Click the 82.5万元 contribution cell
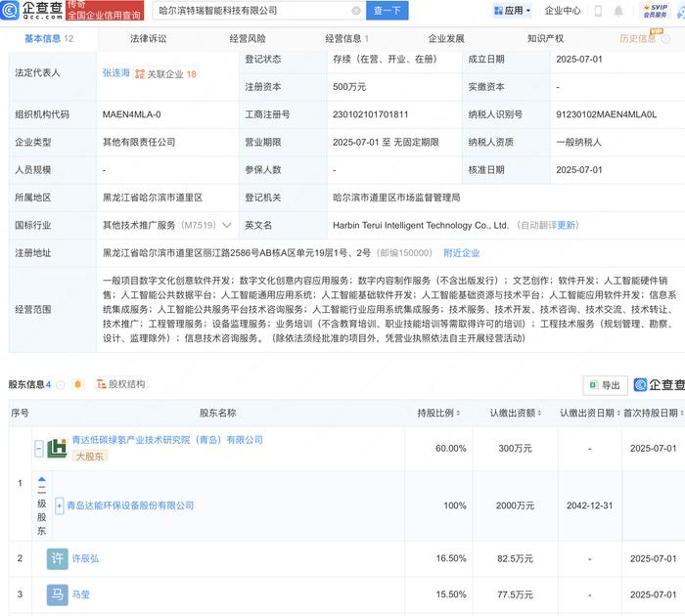This screenshot has width=685, height=616. point(515,558)
